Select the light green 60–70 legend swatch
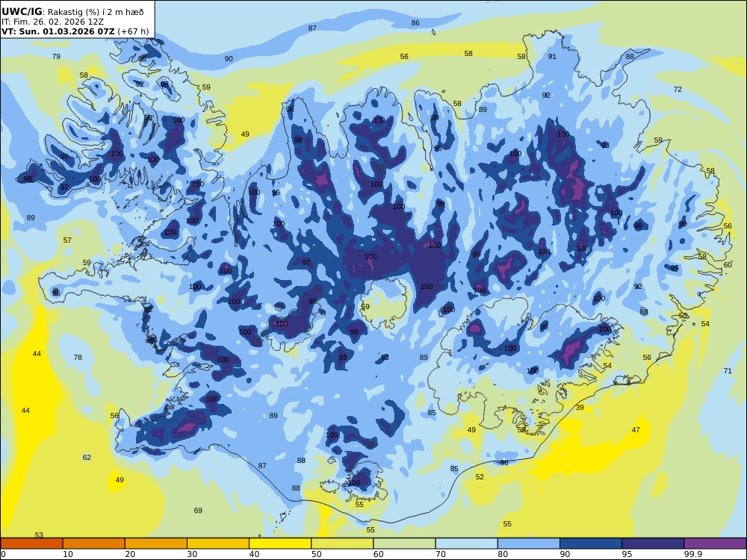 click(404, 544)
